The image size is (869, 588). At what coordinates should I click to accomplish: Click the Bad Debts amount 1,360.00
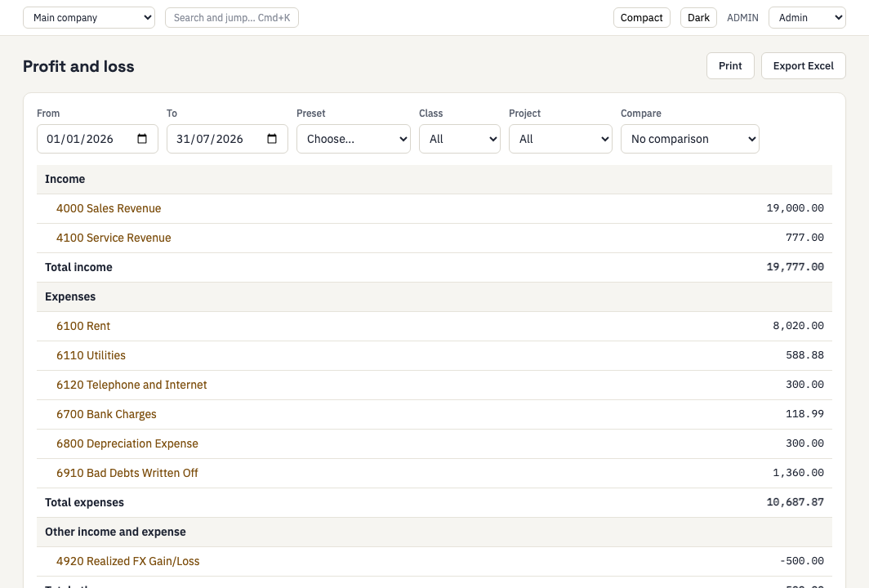click(x=798, y=473)
